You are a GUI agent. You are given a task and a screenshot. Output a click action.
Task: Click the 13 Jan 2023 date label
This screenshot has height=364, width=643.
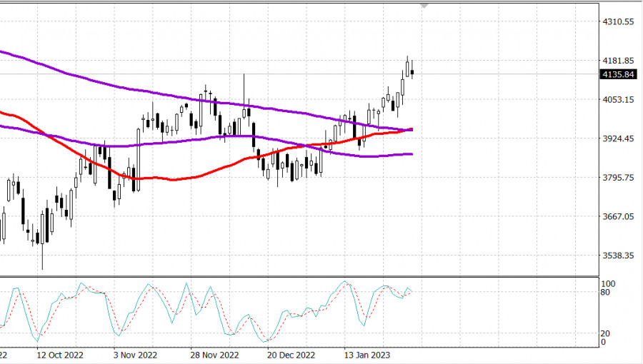pyautogui.click(x=366, y=355)
